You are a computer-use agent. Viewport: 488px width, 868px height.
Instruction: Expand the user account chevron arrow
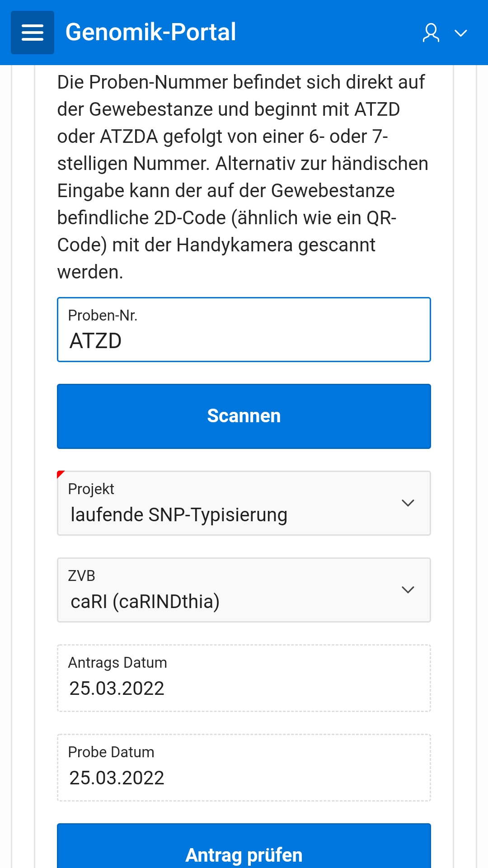click(460, 33)
